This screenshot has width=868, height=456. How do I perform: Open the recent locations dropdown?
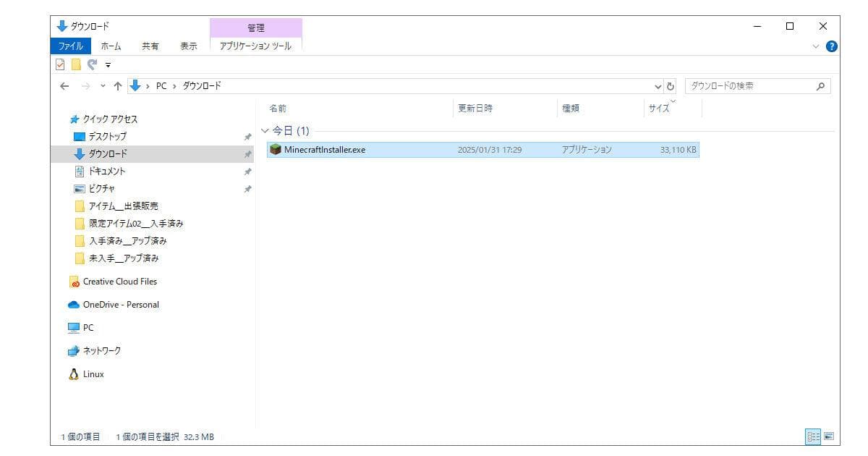point(103,85)
